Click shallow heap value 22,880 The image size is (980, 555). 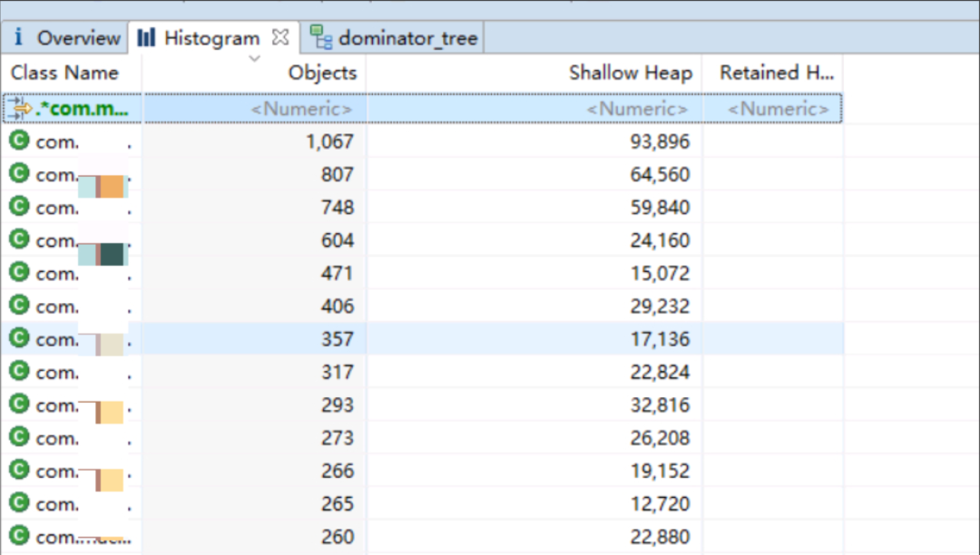coord(660,537)
